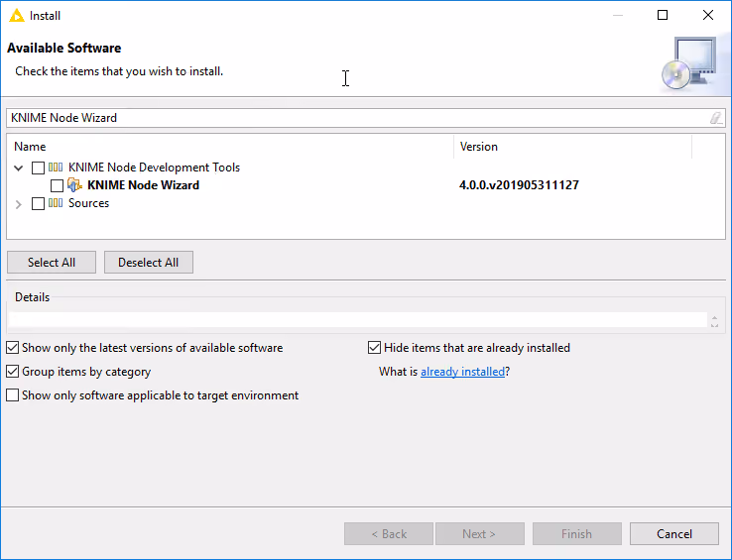Expand the Sources category
Screen dimensions: 732x560
18,204
